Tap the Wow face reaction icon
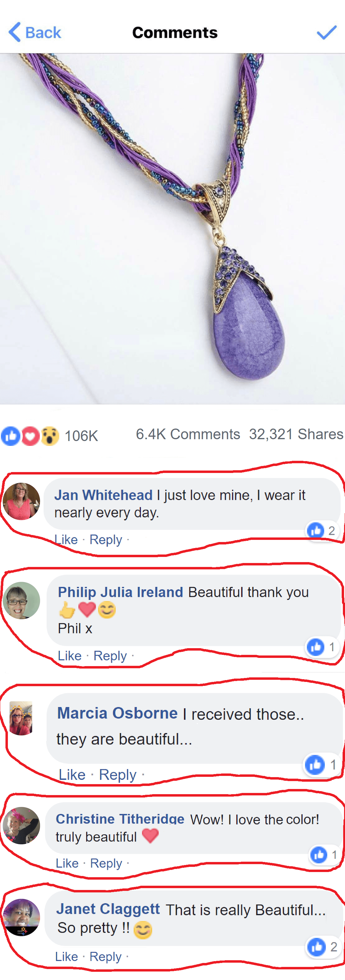 coord(50,436)
